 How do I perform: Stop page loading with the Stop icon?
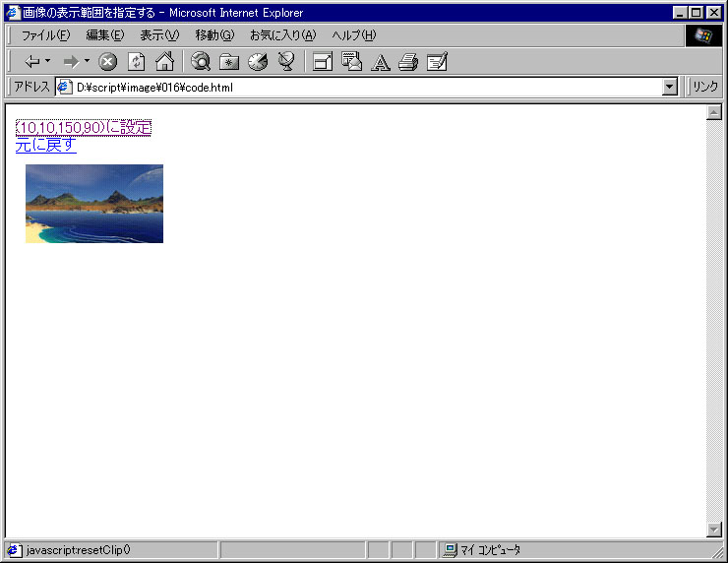pyautogui.click(x=107, y=61)
